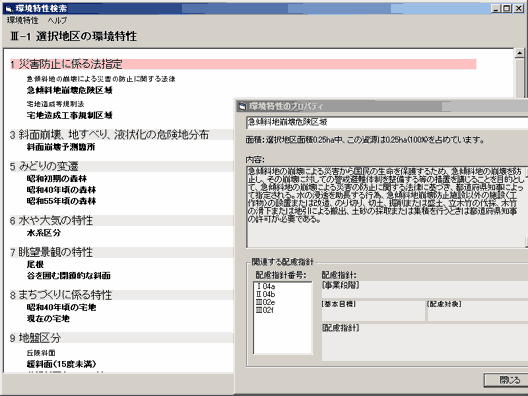Click heading 6 水や大気の特性

(x=122, y=221)
